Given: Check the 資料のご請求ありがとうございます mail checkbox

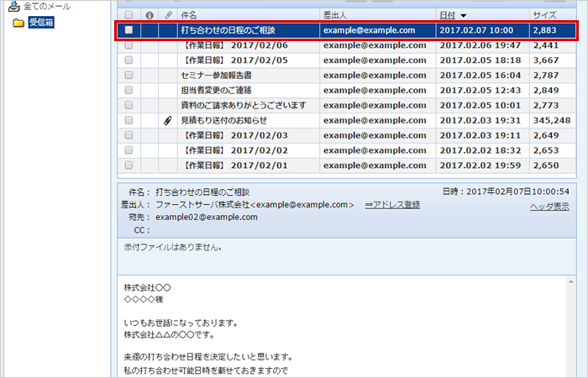Looking at the screenshot, I should click(129, 105).
